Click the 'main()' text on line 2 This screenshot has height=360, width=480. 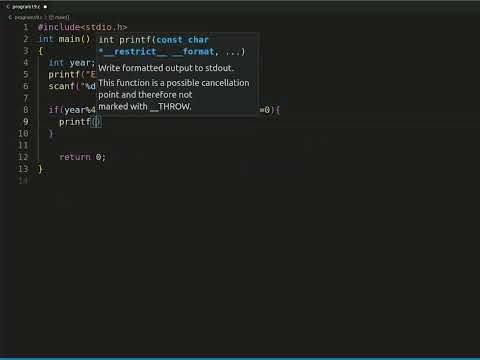[x=74, y=39]
